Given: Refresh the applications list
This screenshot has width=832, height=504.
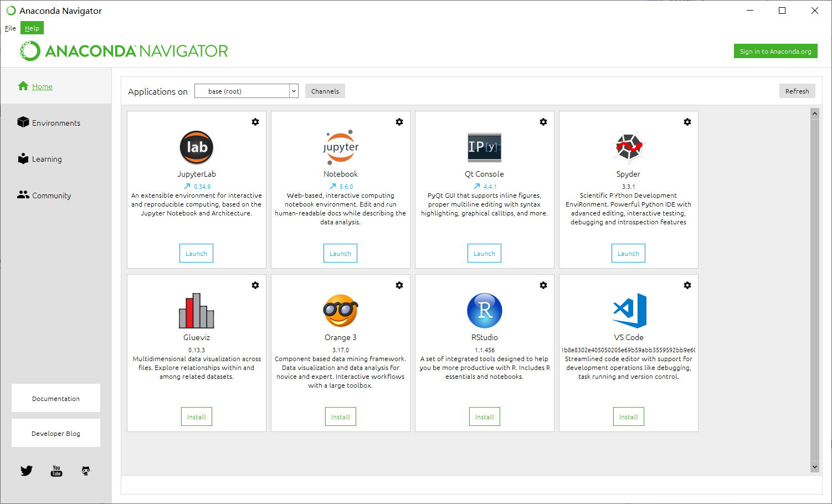Looking at the screenshot, I should point(797,91).
